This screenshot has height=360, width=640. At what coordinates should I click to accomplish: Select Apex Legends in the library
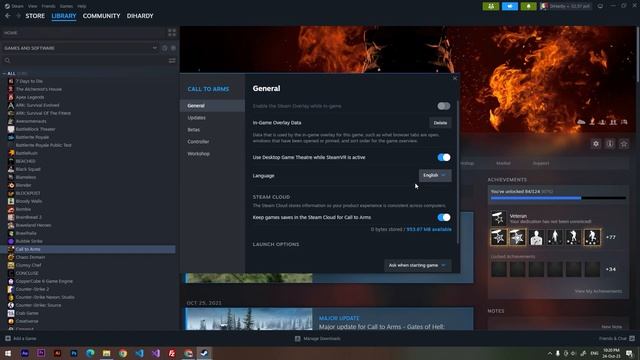click(30, 97)
